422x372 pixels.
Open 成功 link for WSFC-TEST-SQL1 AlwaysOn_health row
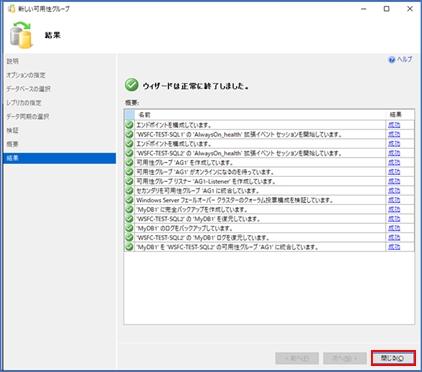tap(394, 134)
